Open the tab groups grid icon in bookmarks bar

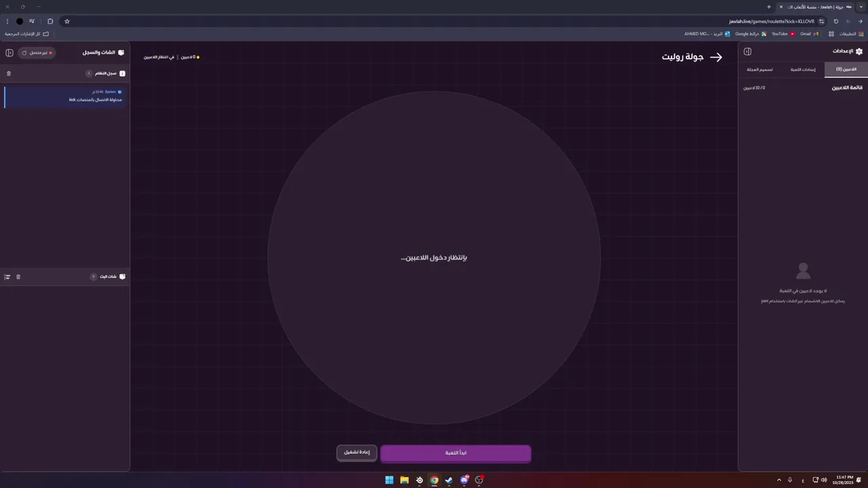[831, 34]
